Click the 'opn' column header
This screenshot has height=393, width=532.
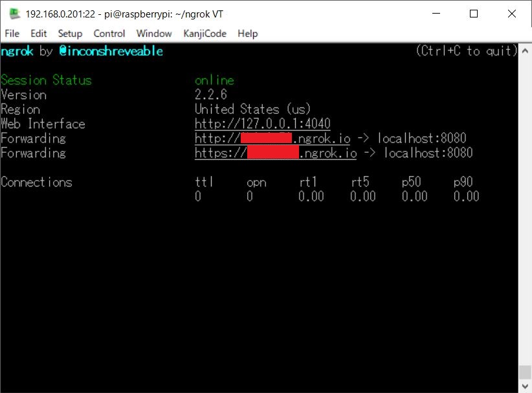coord(256,183)
